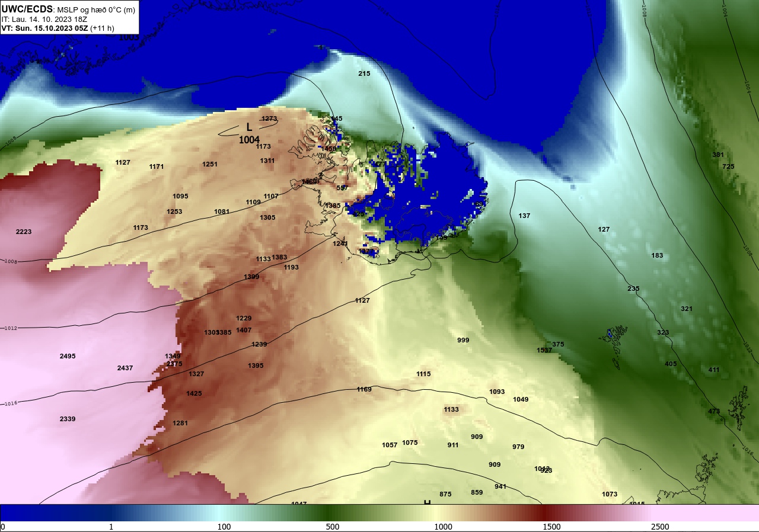Click the 1095 height value
759x532 pixels.
[x=180, y=196]
